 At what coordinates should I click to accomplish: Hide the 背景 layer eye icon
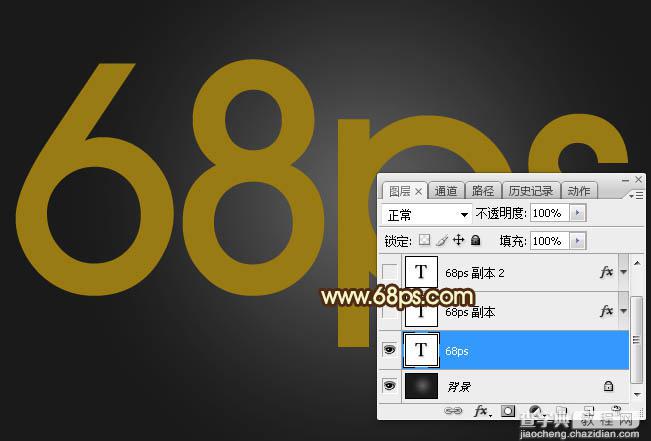click(389, 386)
